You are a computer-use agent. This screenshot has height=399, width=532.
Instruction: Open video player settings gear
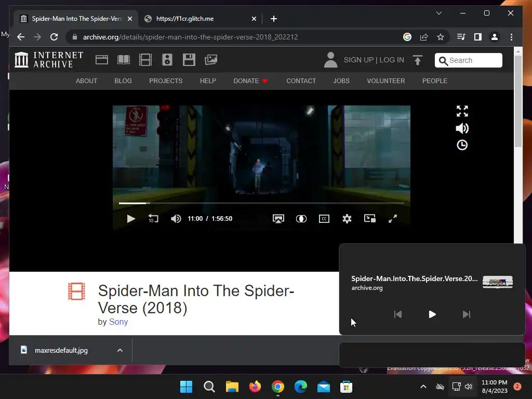coord(347,219)
